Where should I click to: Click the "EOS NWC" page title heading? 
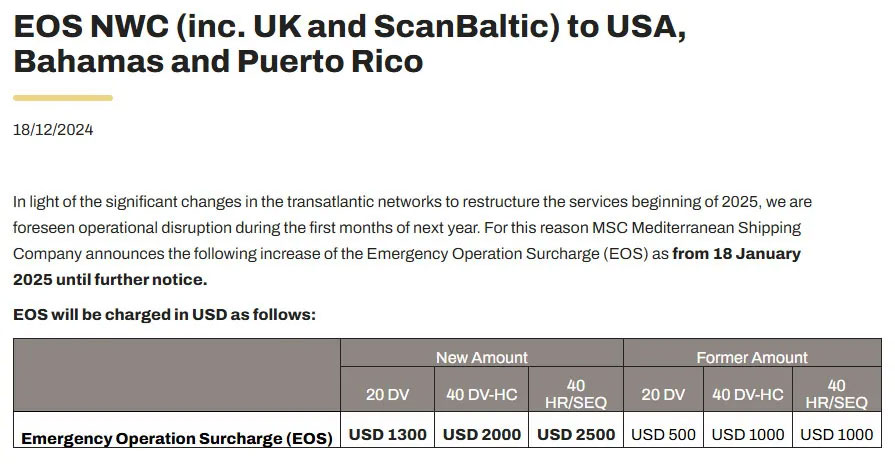point(349,44)
